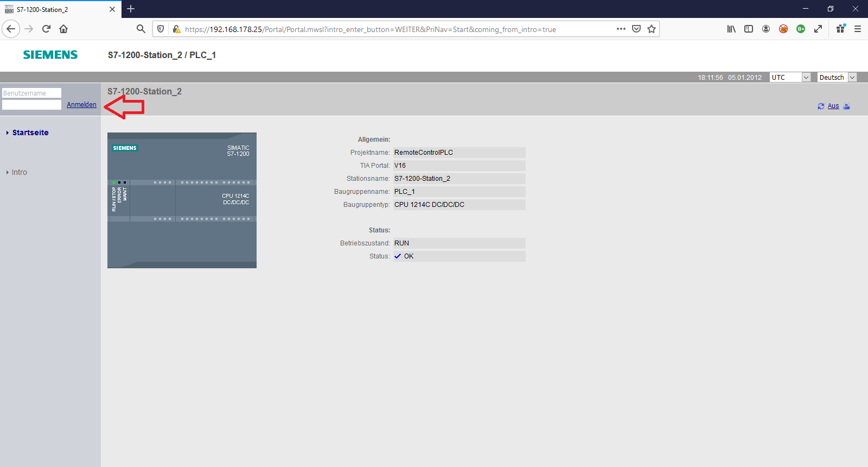Click the Siemens logo in page header
Screen dimensions: 868x467
point(50,55)
